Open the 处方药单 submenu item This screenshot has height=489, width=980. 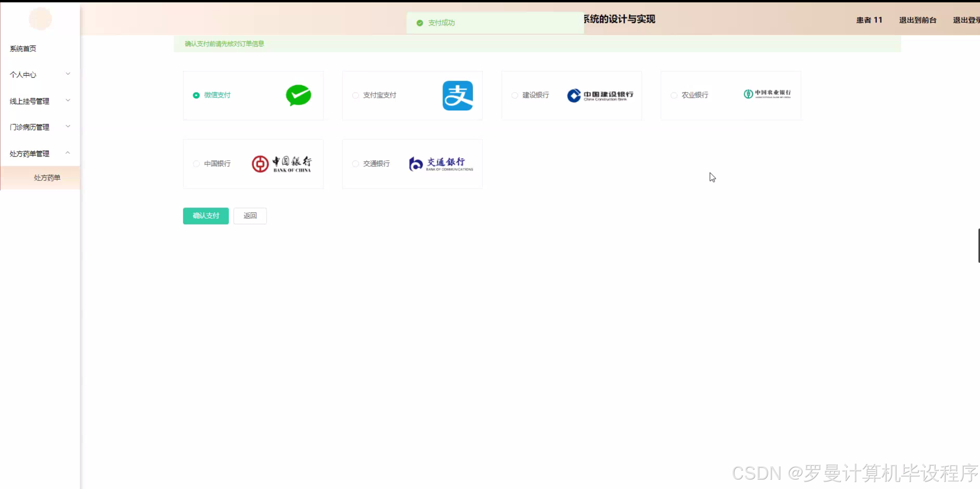point(47,178)
